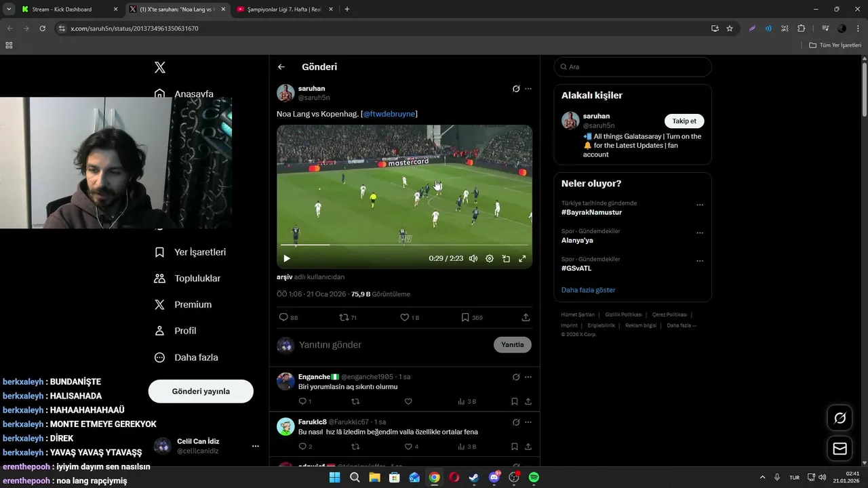Expand the video to fullscreen

pyautogui.click(x=522, y=258)
